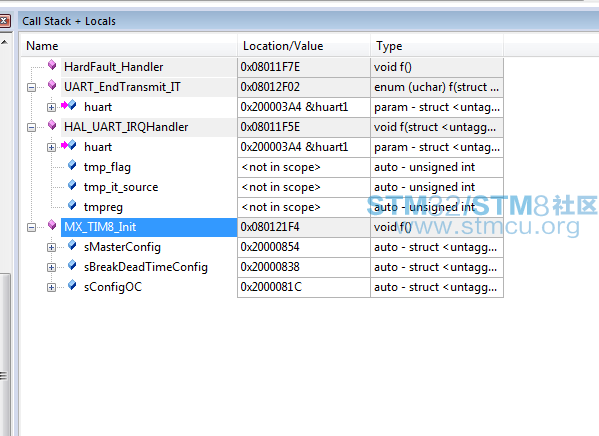Sort by the Type column header
Image resolution: width=599 pixels, height=436 pixels.
[x=437, y=46]
